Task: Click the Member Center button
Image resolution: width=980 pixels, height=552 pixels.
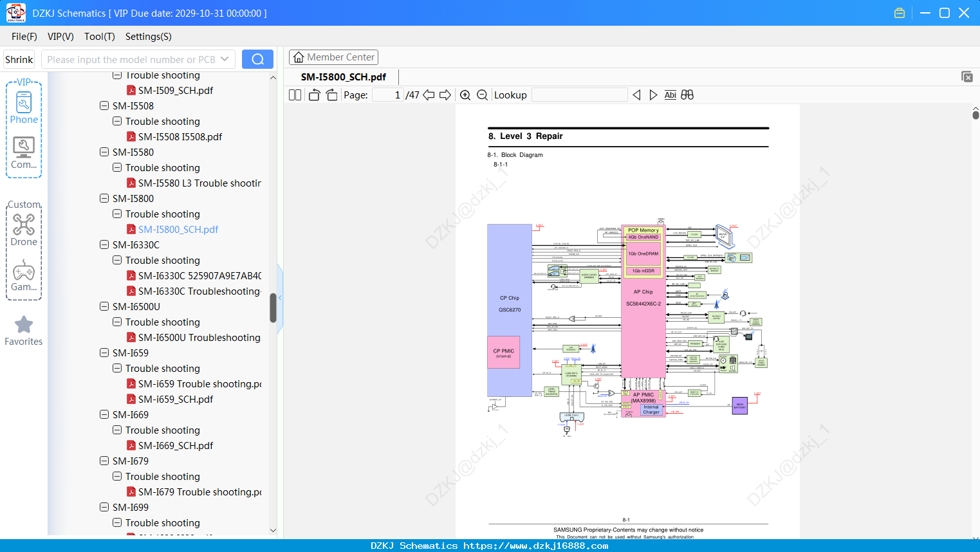Action: 333,57
